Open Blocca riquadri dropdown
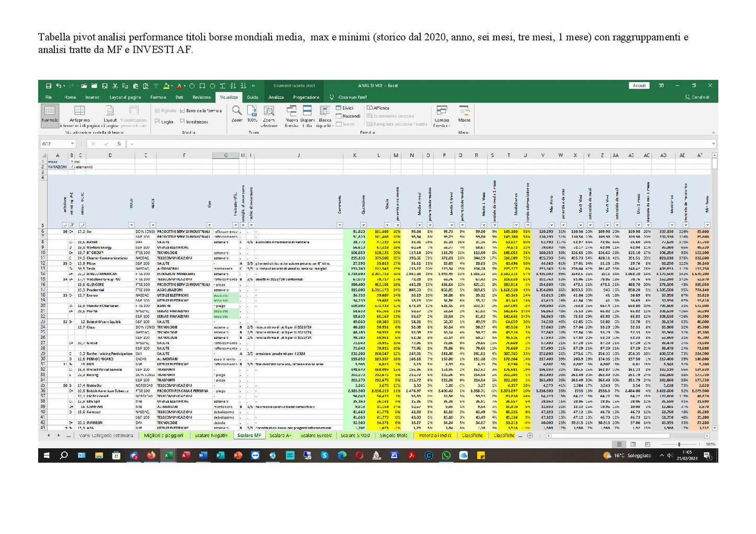This screenshot has height=534, width=756. coord(325,116)
